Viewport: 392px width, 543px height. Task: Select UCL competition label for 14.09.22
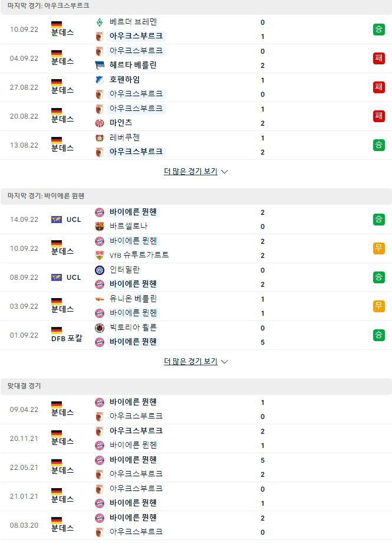(73, 220)
